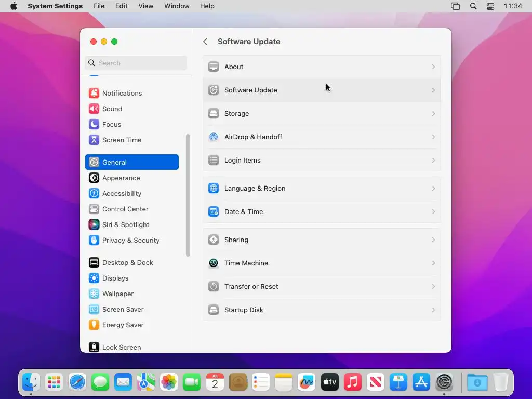This screenshot has height=399, width=532.
Task: Expand the Date & Time chevron
Action: pos(433,212)
